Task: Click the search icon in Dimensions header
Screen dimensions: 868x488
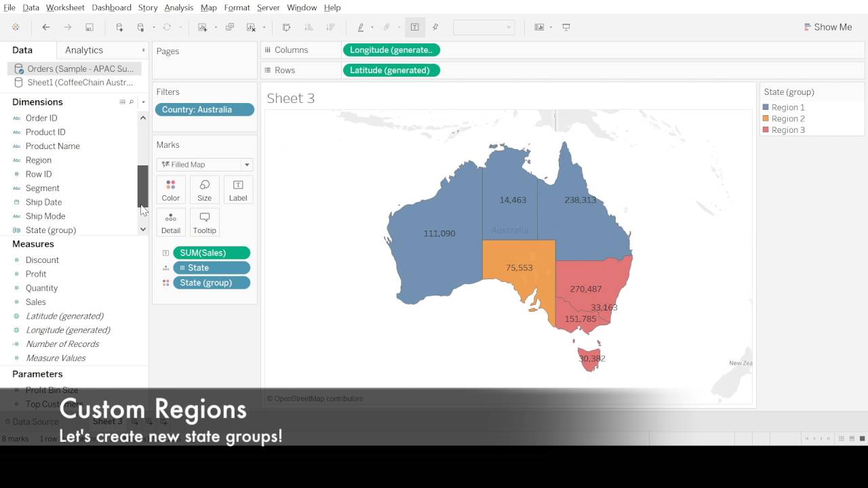Action: click(132, 102)
